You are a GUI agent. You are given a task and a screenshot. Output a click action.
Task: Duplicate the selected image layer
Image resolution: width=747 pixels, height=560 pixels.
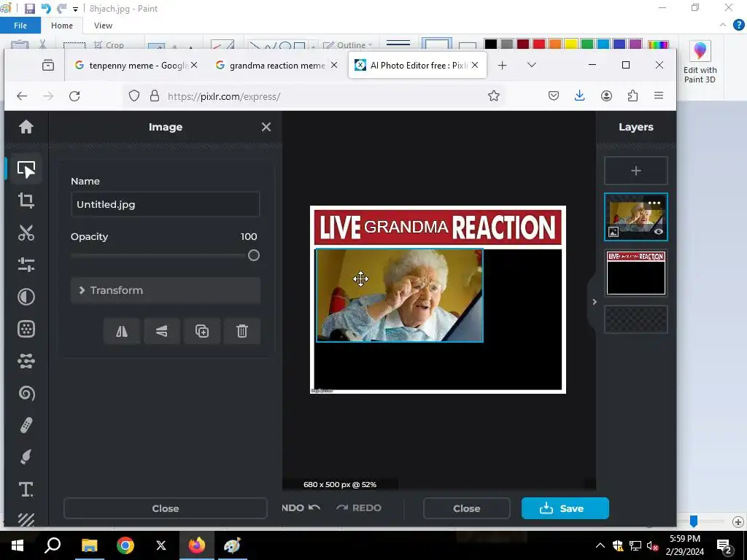click(x=202, y=331)
